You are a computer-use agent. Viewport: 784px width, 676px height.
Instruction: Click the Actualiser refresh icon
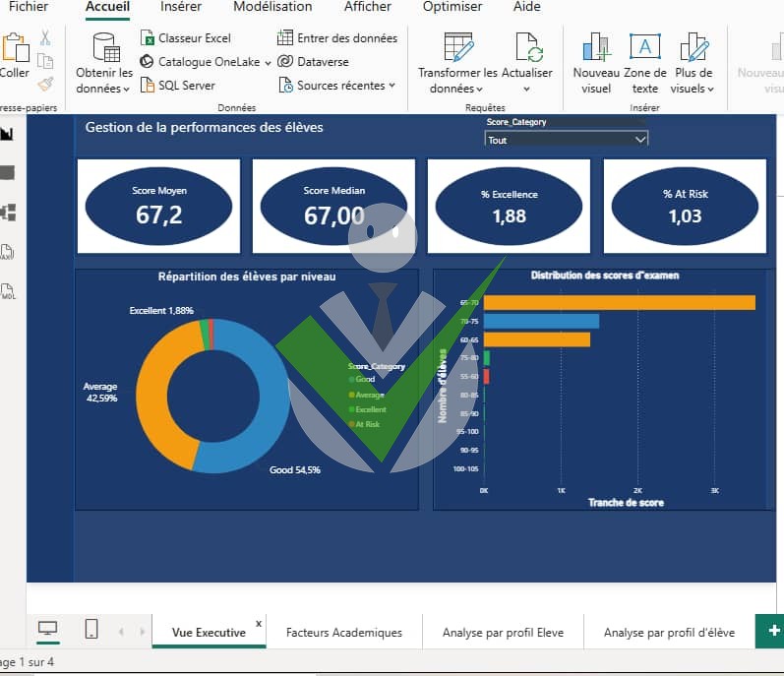pyautogui.click(x=528, y=47)
